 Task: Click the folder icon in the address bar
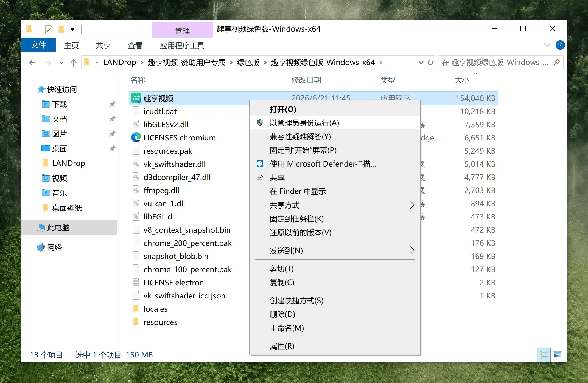pos(87,62)
